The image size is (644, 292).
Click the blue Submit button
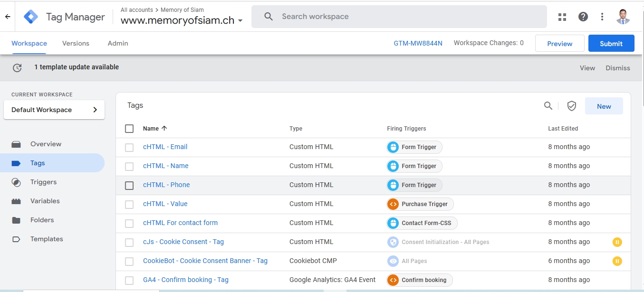click(x=611, y=43)
